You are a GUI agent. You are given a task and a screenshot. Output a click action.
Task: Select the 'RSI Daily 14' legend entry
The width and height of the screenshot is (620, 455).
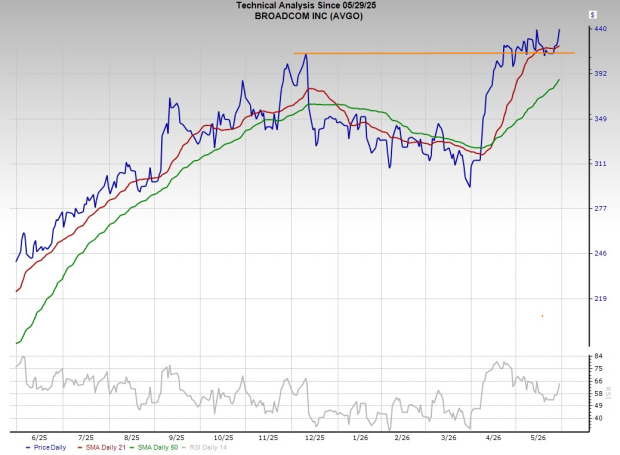coord(205,447)
